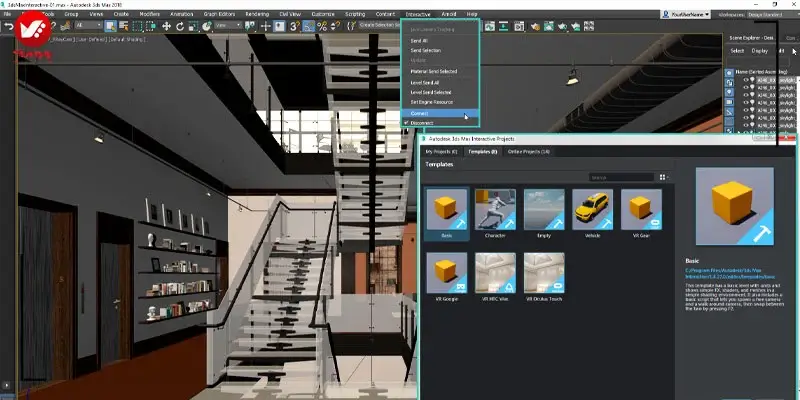The image size is (800, 400).
Task: Activate the Select and Move tool
Action: [x=166, y=26]
